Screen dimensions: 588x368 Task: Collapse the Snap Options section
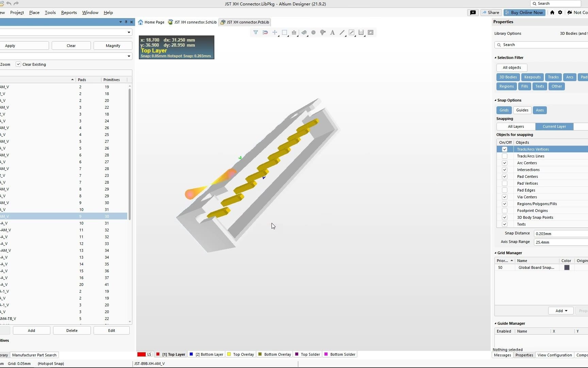(495, 100)
